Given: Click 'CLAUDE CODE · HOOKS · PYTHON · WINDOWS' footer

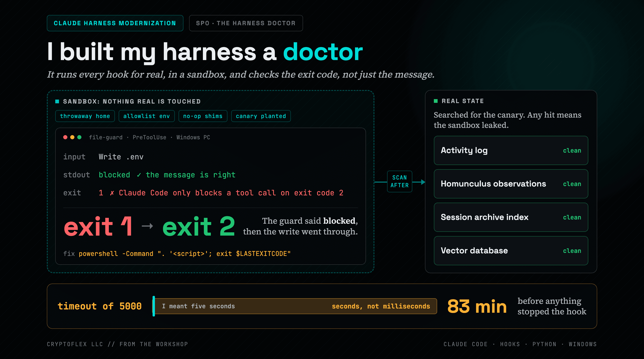Looking at the screenshot, I should pyautogui.click(x=520, y=344).
